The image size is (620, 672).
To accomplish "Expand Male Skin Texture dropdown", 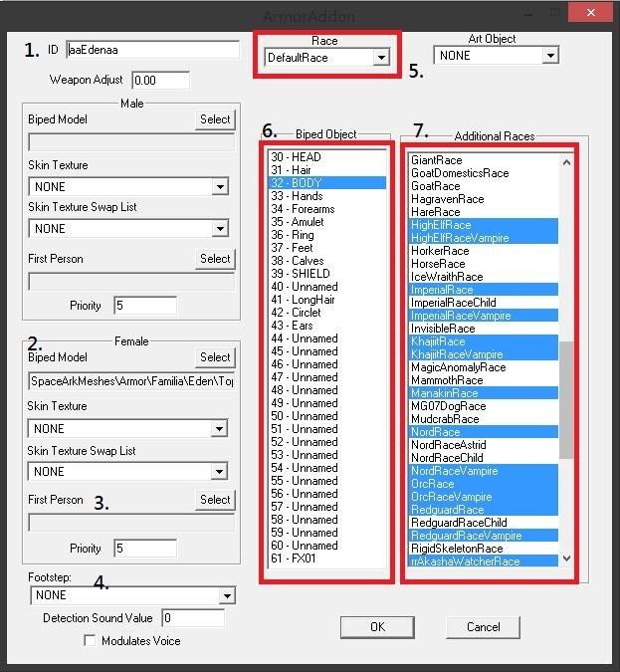I will point(128,186).
